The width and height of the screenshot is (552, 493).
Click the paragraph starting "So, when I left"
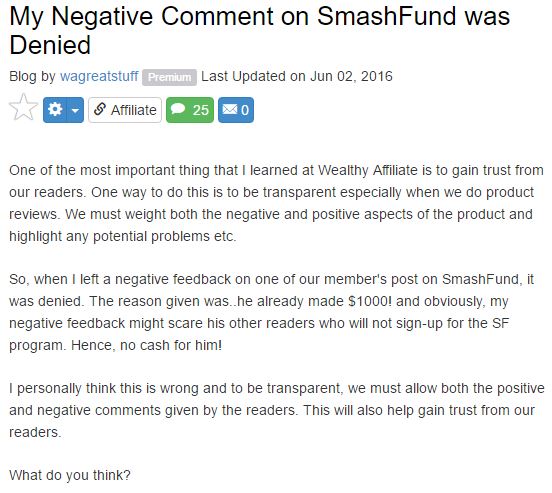coord(271,312)
